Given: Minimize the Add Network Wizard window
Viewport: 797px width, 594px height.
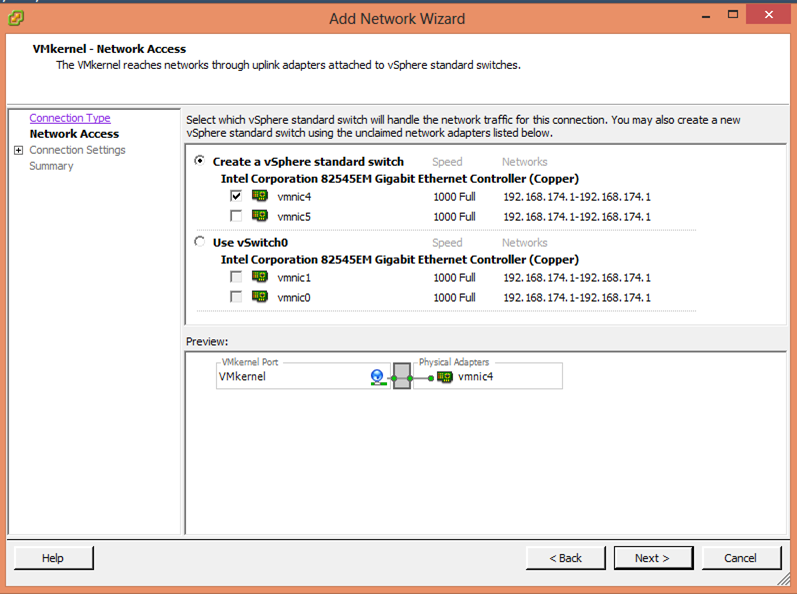Looking at the screenshot, I should pyautogui.click(x=706, y=15).
